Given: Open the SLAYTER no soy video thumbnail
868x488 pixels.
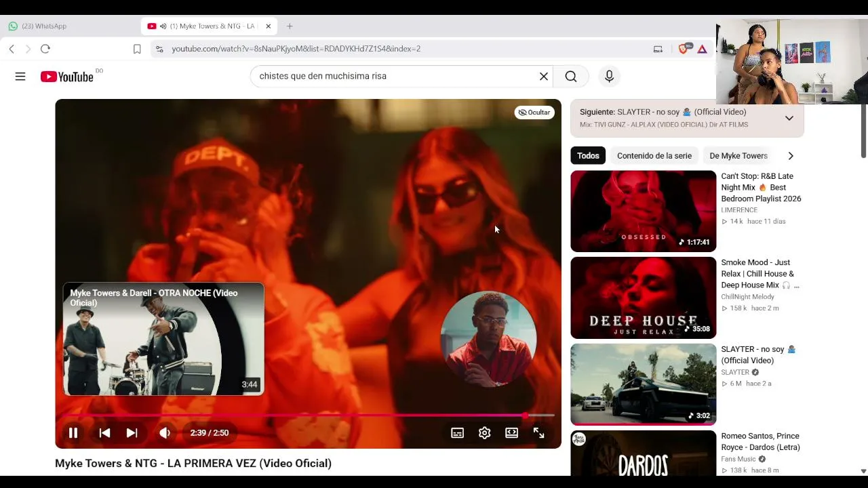Looking at the screenshot, I should point(644,385).
